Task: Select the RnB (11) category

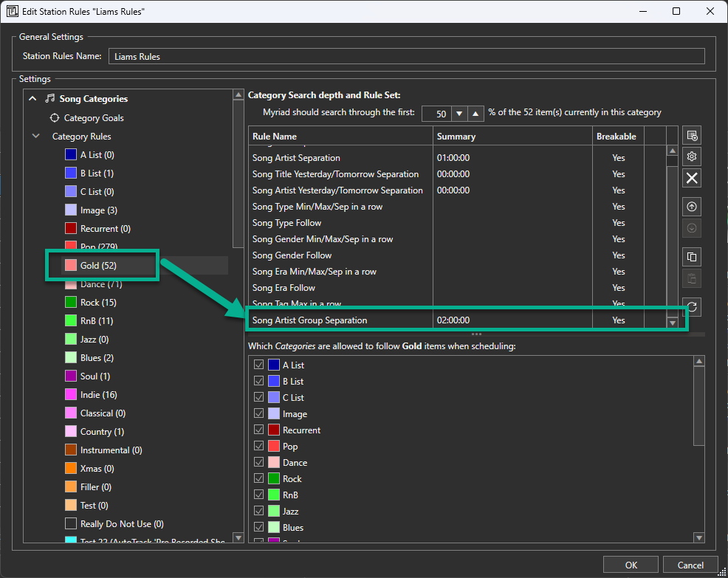Action: [97, 321]
